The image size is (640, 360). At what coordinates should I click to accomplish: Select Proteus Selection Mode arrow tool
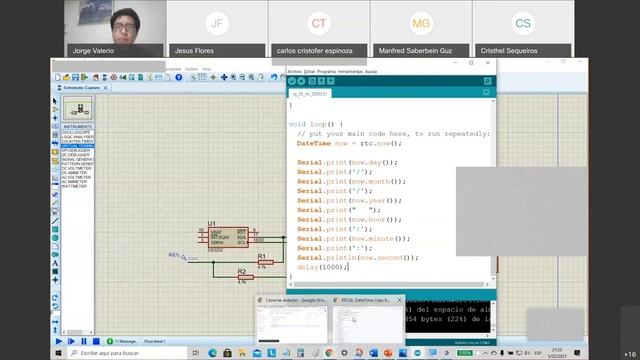click(x=55, y=101)
